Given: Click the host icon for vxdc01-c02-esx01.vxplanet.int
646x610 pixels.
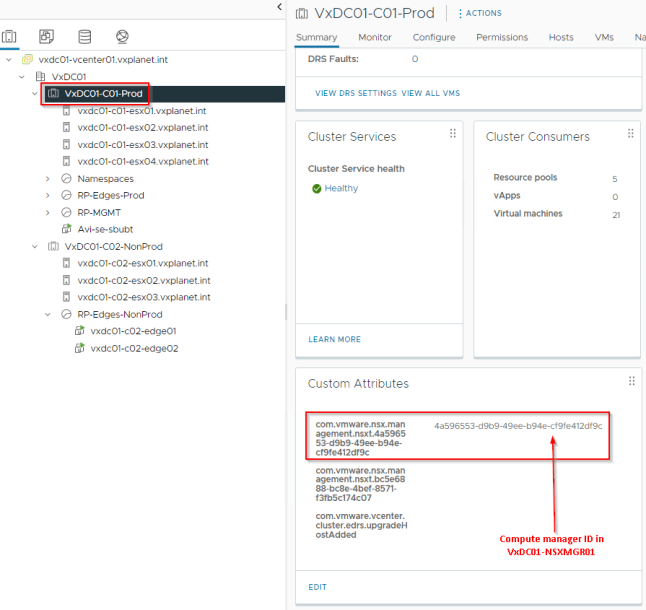Looking at the screenshot, I should point(66,263).
